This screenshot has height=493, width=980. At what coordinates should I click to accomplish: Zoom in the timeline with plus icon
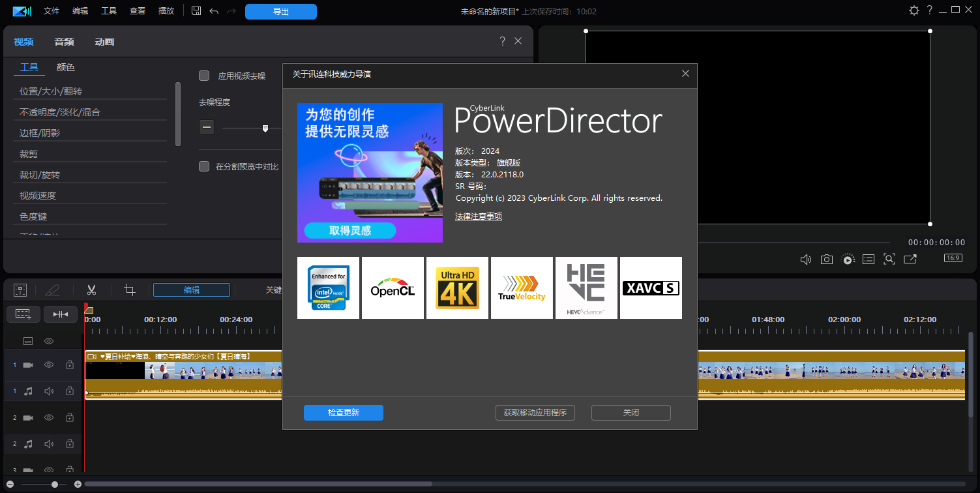[x=78, y=485]
